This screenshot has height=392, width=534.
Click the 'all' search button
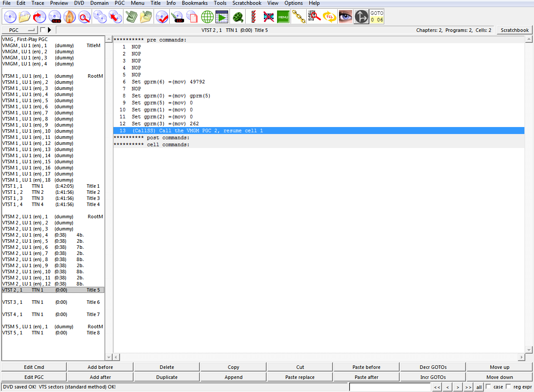point(479,387)
